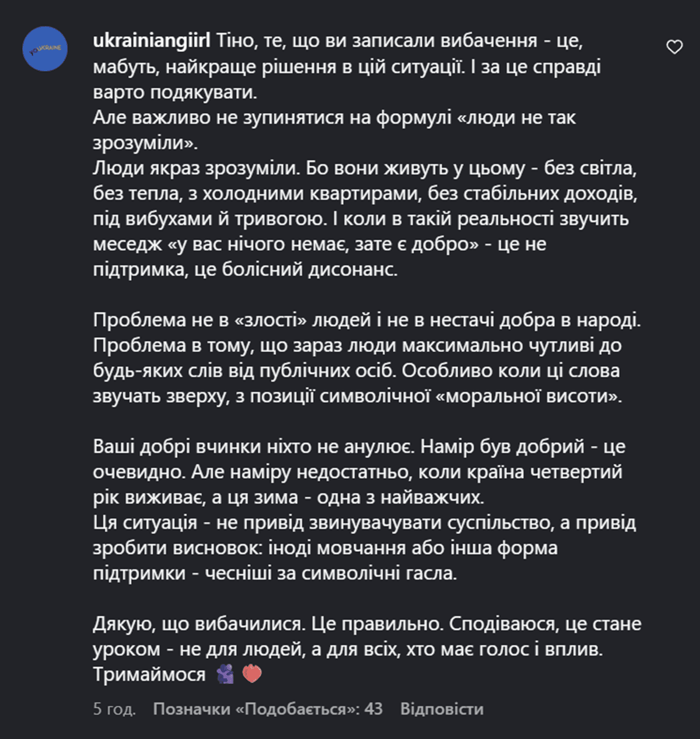The image size is (700, 739).
Task: Click the line starting "Люди якраз зрозуміли"
Action: pos(365,168)
